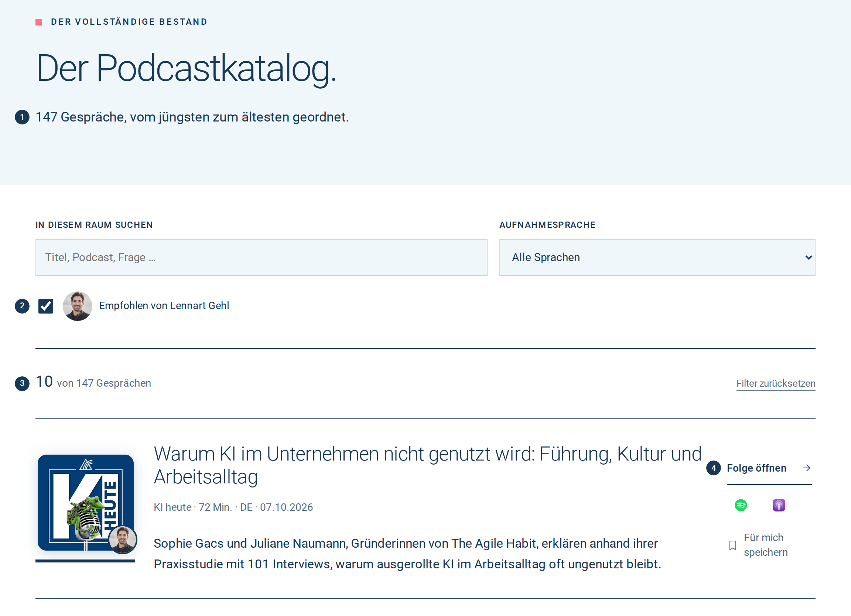
Task: Expand the Alle Sprachen language dropdown
Action: (x=657, y=257)
